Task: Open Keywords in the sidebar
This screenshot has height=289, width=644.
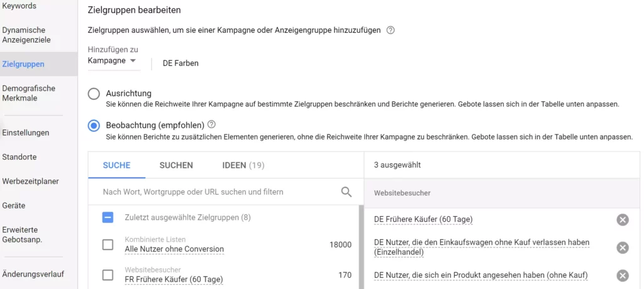Action: pos(19,6)
